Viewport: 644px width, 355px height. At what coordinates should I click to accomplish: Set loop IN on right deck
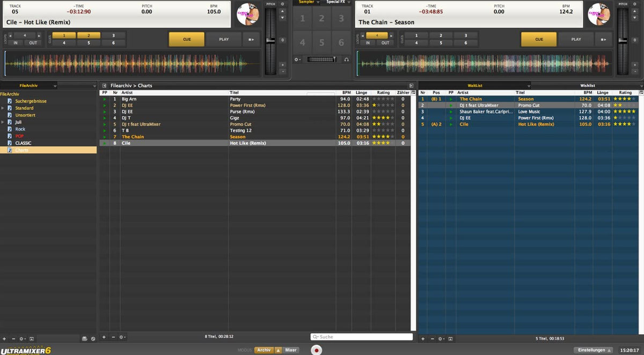[368, 43]
